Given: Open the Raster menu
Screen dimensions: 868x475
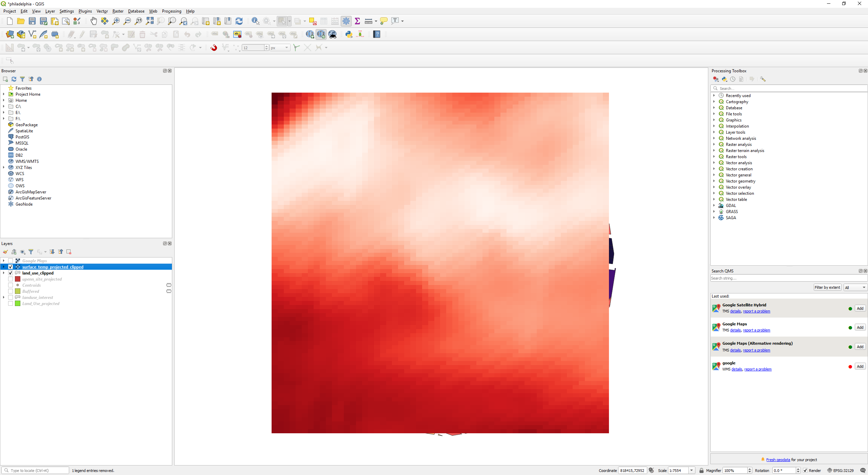Looking at the screenshot, I should (118, 11).
